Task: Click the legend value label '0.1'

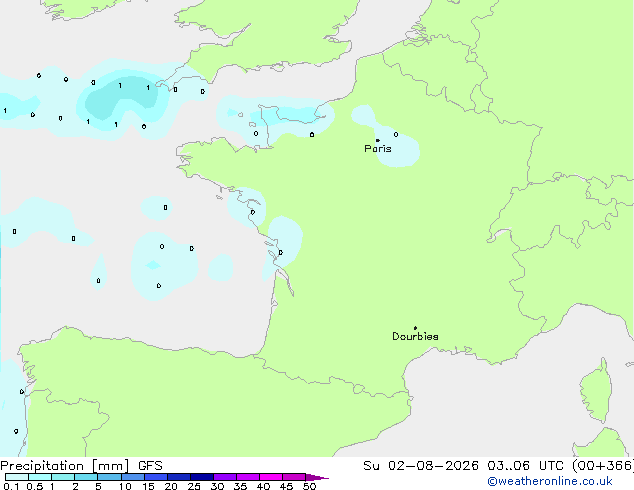Action: (x=11, y=486)
